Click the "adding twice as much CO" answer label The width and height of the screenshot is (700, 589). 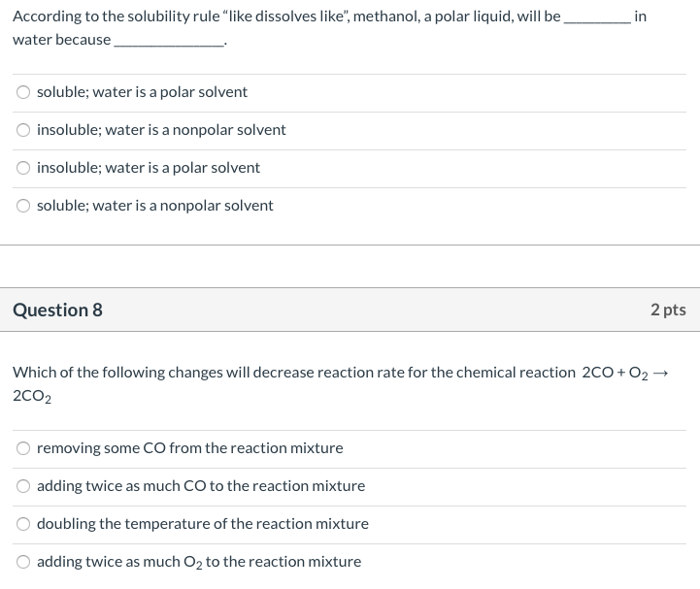coord(201,486)
